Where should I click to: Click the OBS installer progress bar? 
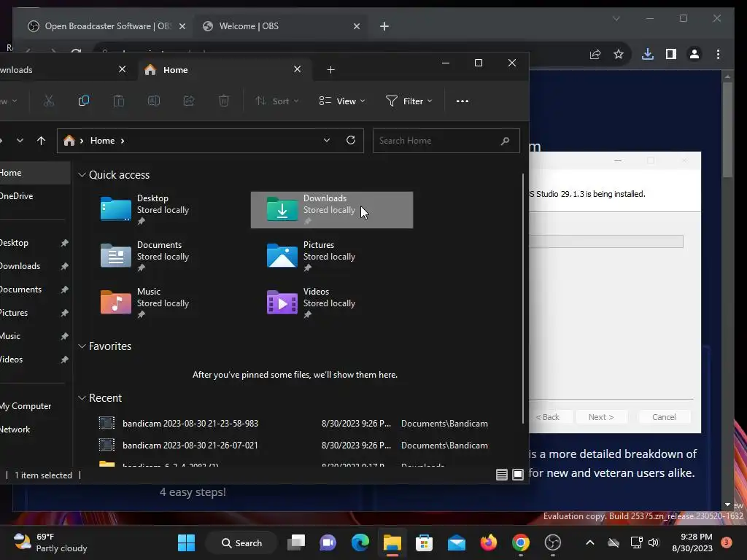(606, 241)
